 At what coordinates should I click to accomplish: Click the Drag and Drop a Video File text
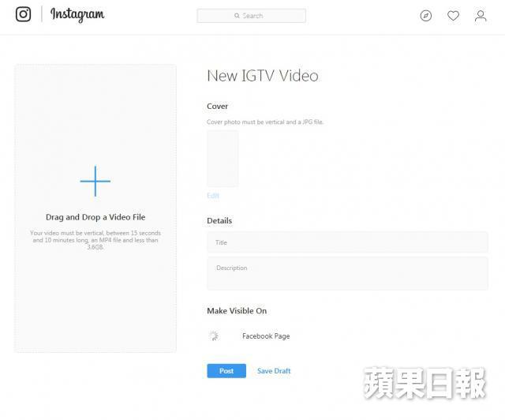95,217
